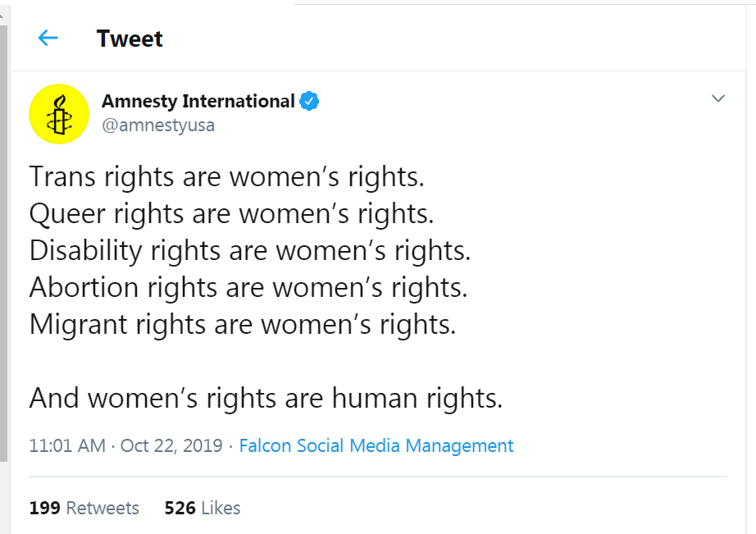The width and height of the screenshot is (756, 534).
Task: View the 526 Likes list
Action: [202, 508]
